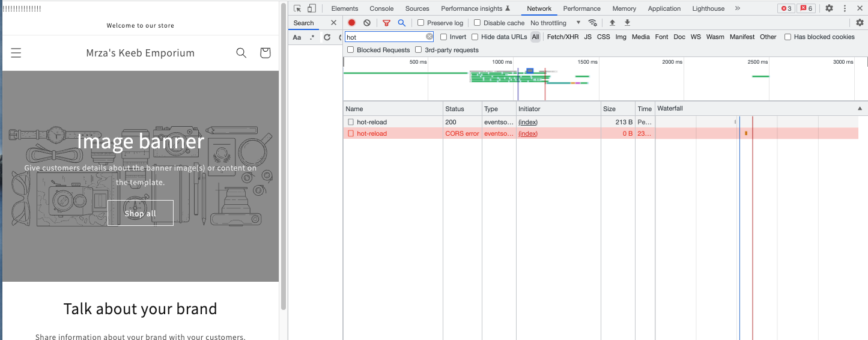Filter requests by Fetch/XHR

[563, 37]
